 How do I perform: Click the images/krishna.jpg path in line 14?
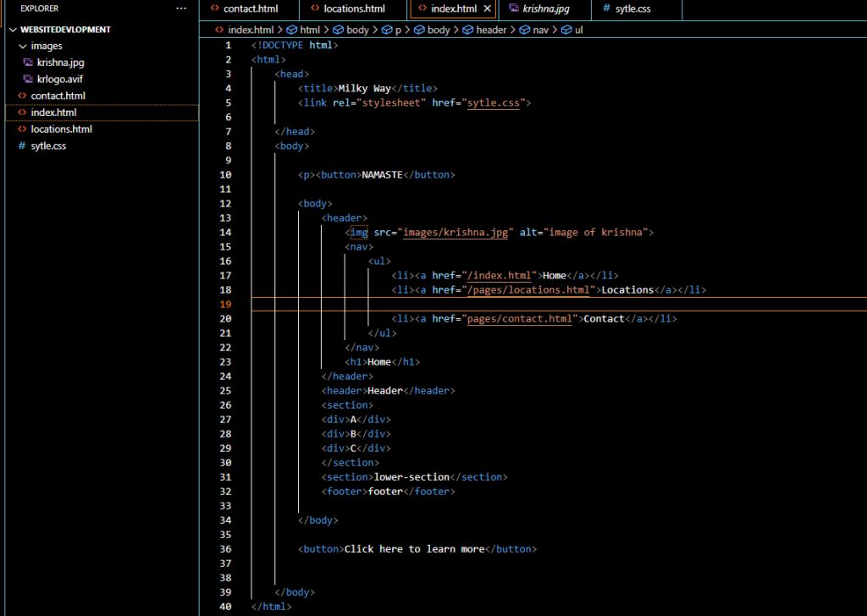[x=455, y=232]
